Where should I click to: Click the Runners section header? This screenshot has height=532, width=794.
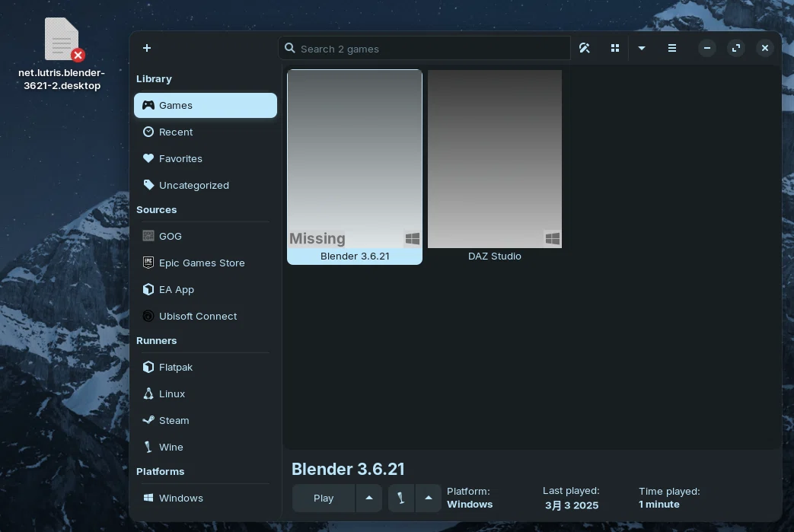(157, 341)
